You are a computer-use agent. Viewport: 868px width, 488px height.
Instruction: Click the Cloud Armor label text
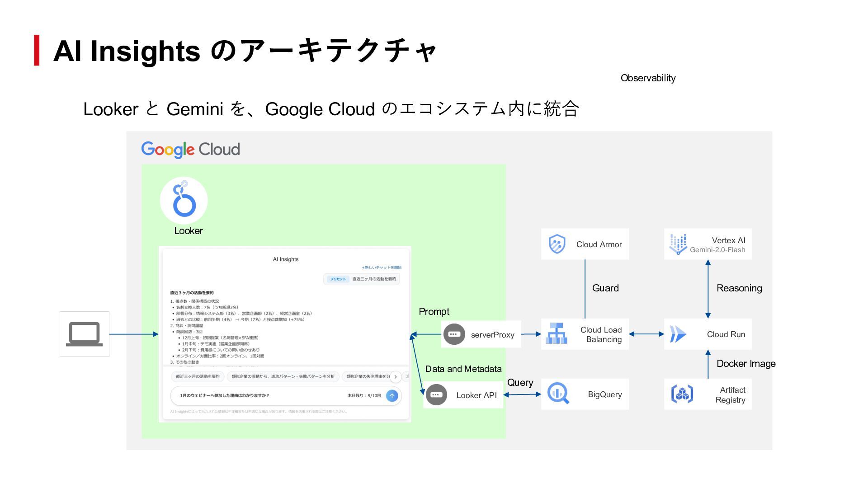pyautogui.click(x=599, y=244)
